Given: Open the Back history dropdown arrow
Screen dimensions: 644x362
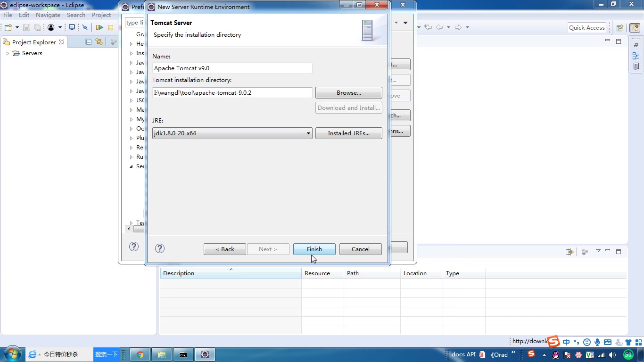Looking at the screenshot, I should [x=448, y=27].
